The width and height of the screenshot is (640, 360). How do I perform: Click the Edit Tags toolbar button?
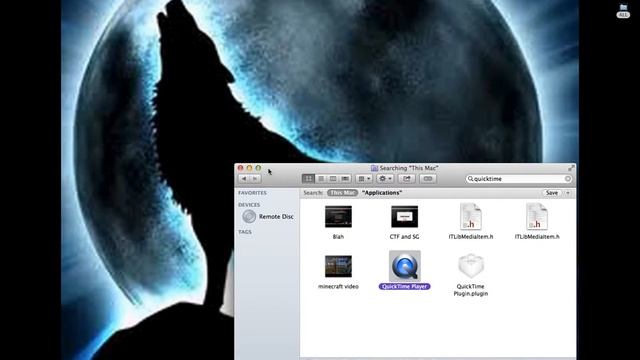(x=428, y=179)
